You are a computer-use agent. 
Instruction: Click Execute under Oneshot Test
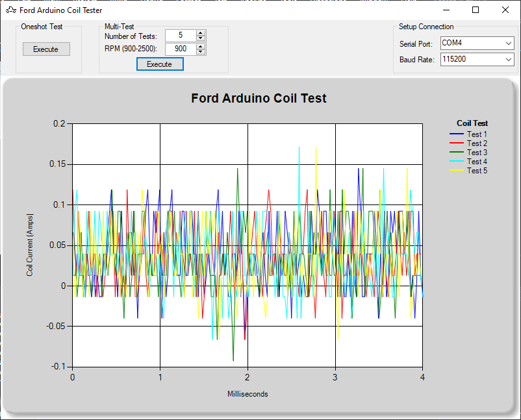click(x=46, y=49)
